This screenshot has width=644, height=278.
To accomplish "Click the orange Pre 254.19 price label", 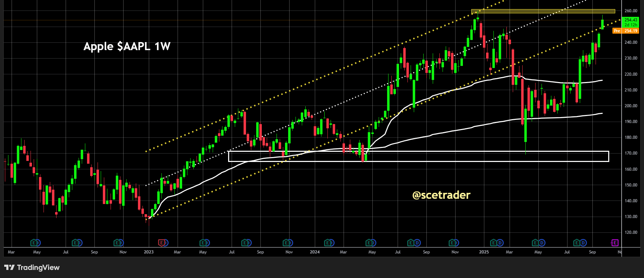I will pyautogui.click(x=626, y=31).
